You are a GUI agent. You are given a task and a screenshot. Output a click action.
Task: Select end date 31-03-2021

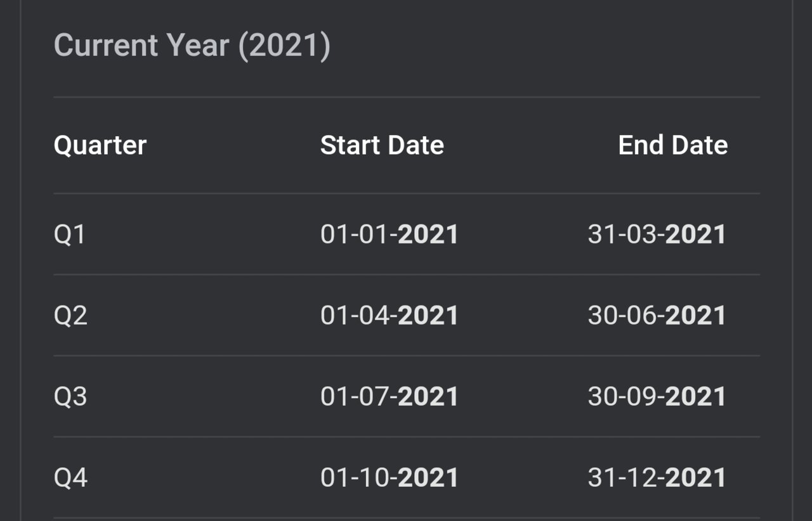point(657,235)
